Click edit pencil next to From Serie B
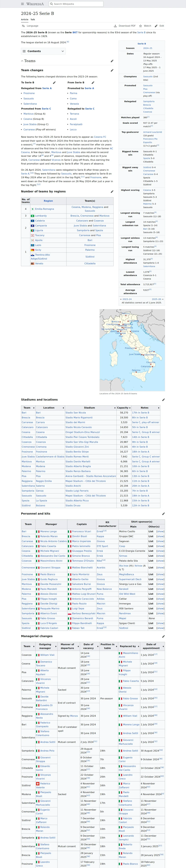The image size is (186, 868). (x=93, y=83)
